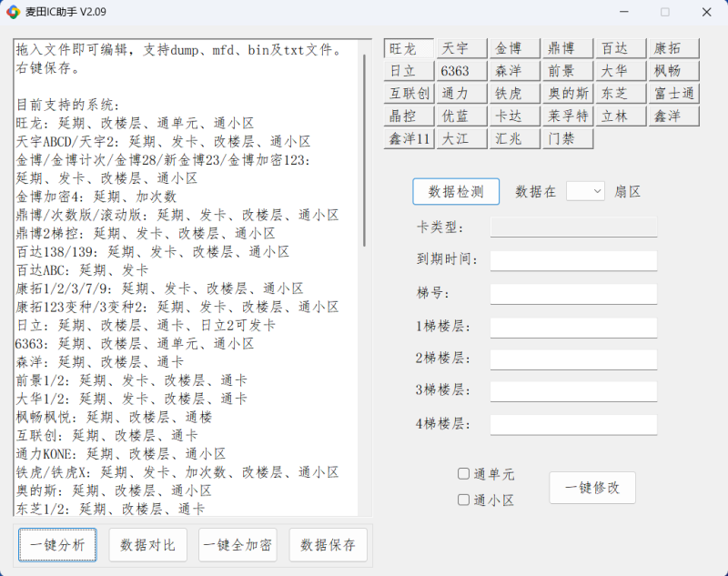This screenshot has width=728, height=576.
Task: Select the 旺龙 system button
Action: 409,48
